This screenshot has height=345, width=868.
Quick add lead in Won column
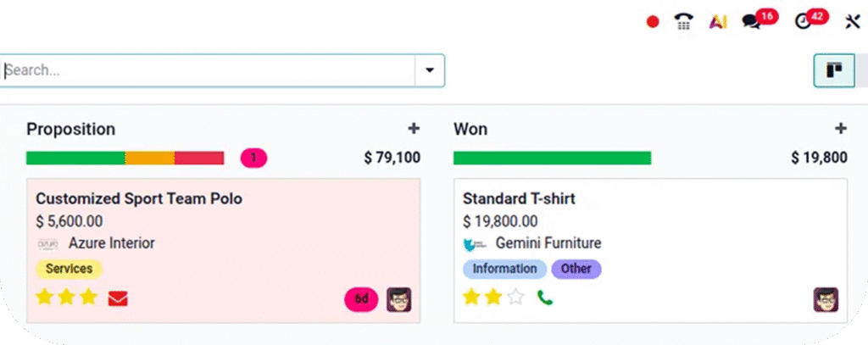(x=841, y=129)
